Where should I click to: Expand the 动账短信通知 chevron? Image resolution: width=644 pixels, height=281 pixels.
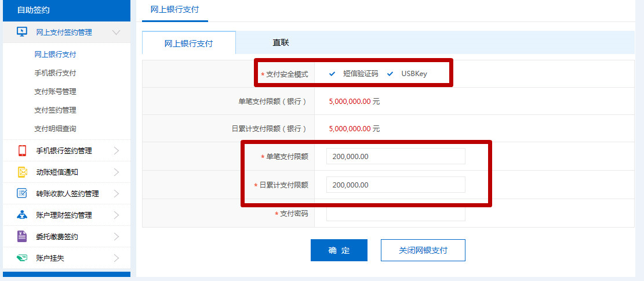117,172
